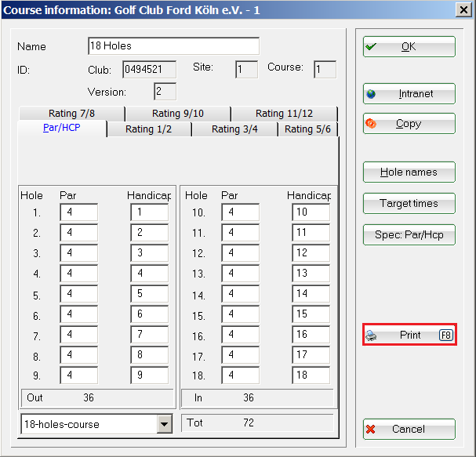Screen dimensions: 476x457
Task: Click the Version field
Action: click(x=165, y=92)
